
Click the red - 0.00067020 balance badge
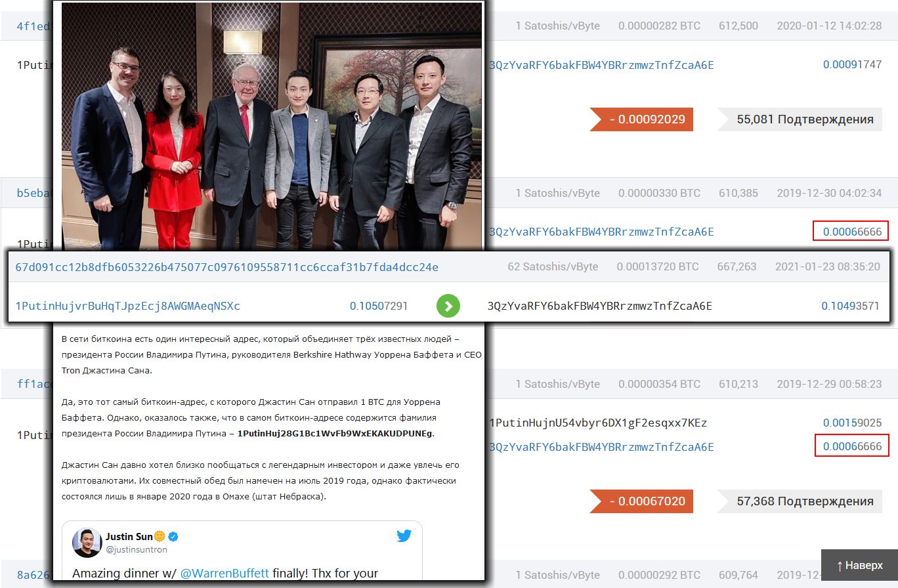click(641, 501)
